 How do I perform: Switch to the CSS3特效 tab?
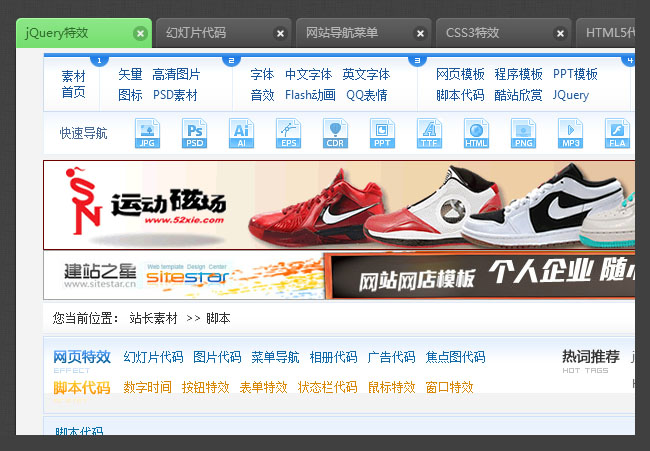(x=473, y=33)
